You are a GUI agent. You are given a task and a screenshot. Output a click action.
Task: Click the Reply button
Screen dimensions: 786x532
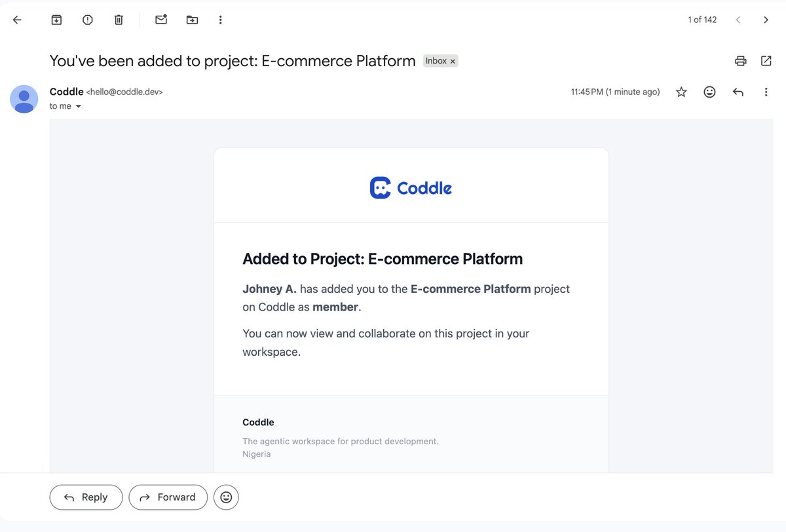(x=86, y=497)
